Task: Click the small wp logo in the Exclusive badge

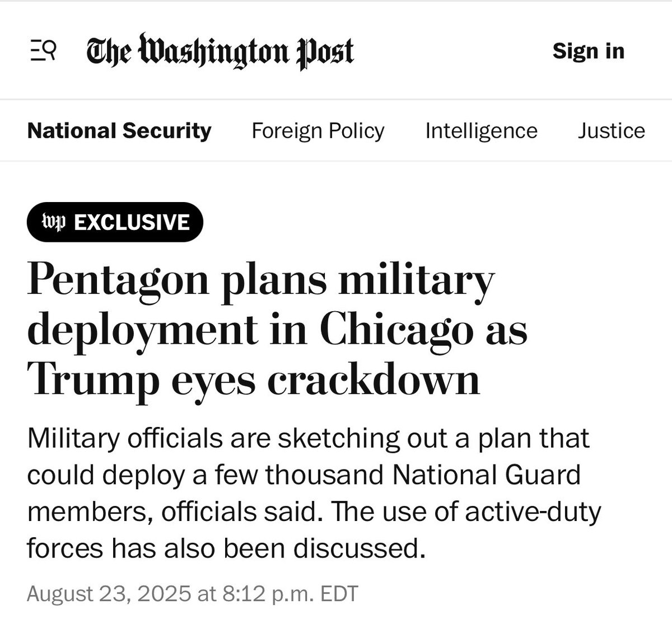Action: [54, 223]
